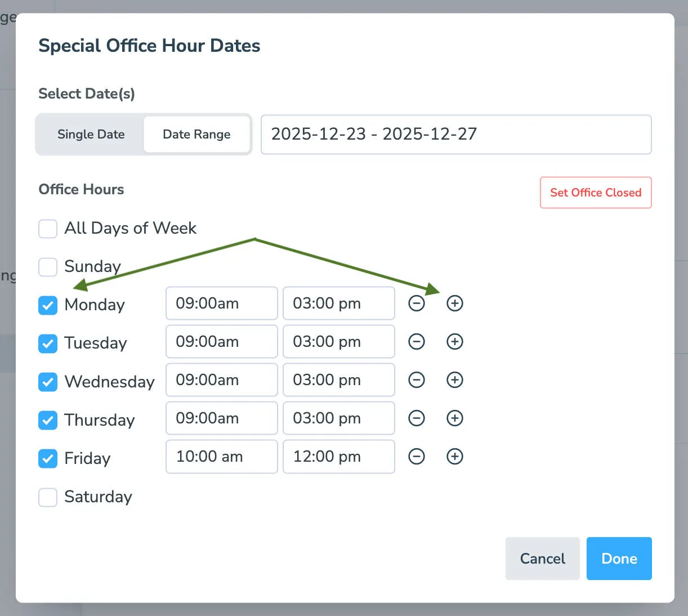The width and height of the screenshot is (688, 616).
Task: Uncheck the Wednesday checkbox
Action: tap(48, 382)
